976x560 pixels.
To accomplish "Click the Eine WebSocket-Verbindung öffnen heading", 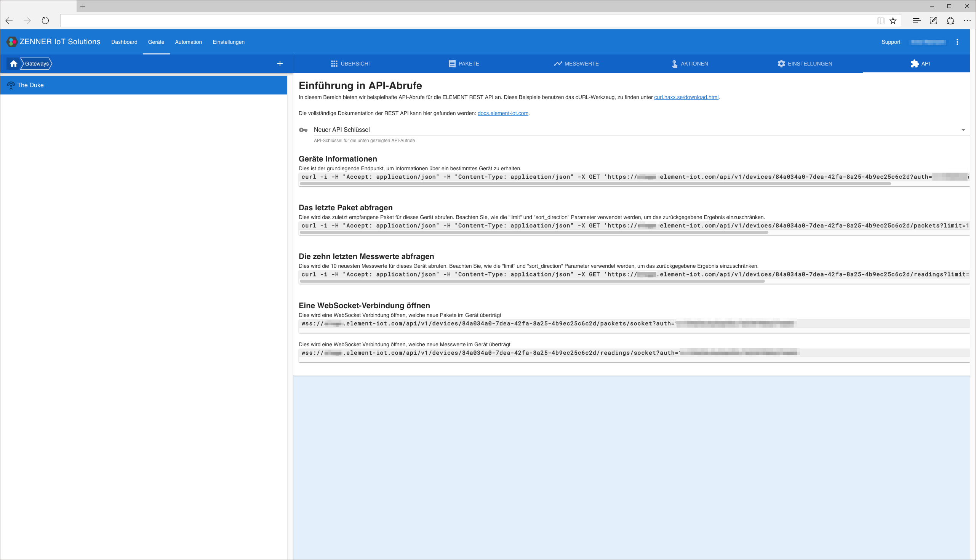I will click(364, 306).
